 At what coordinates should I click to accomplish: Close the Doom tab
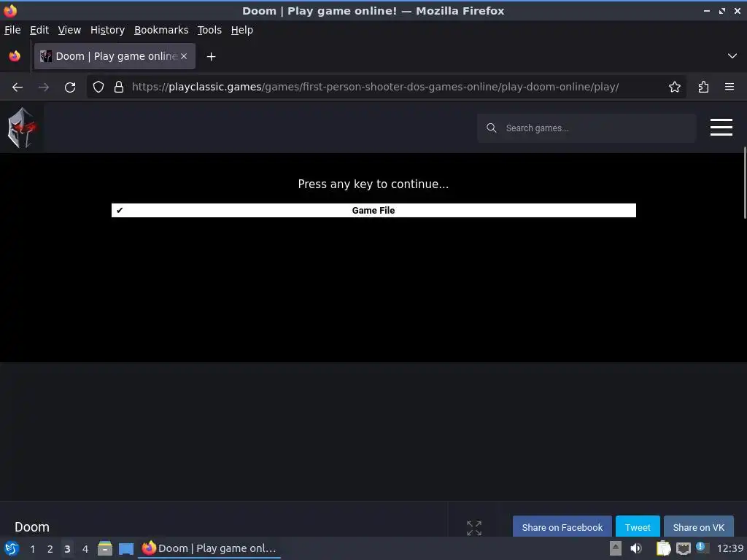pos(184,56)
